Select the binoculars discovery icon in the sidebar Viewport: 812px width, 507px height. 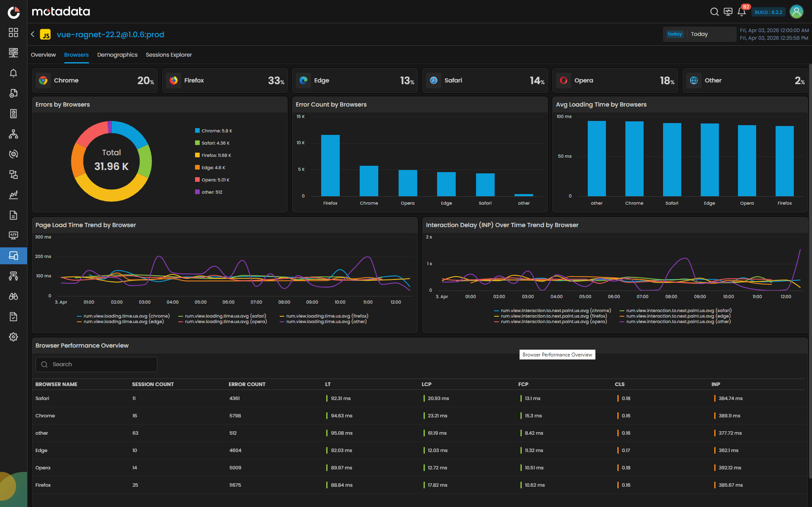click(14, 296)
